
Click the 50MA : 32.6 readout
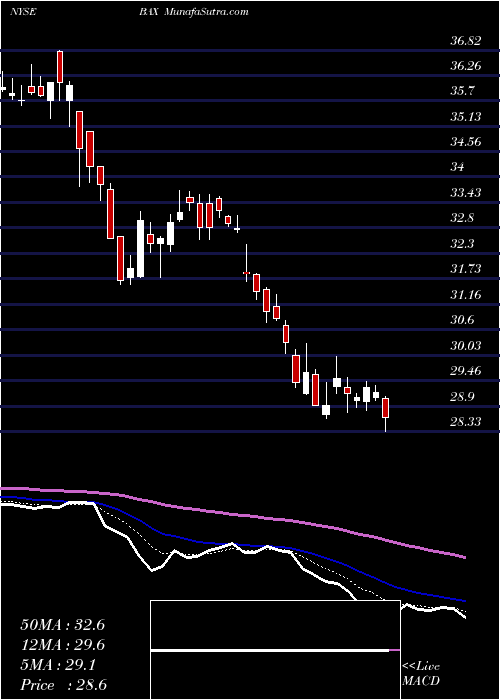(62, 625)
